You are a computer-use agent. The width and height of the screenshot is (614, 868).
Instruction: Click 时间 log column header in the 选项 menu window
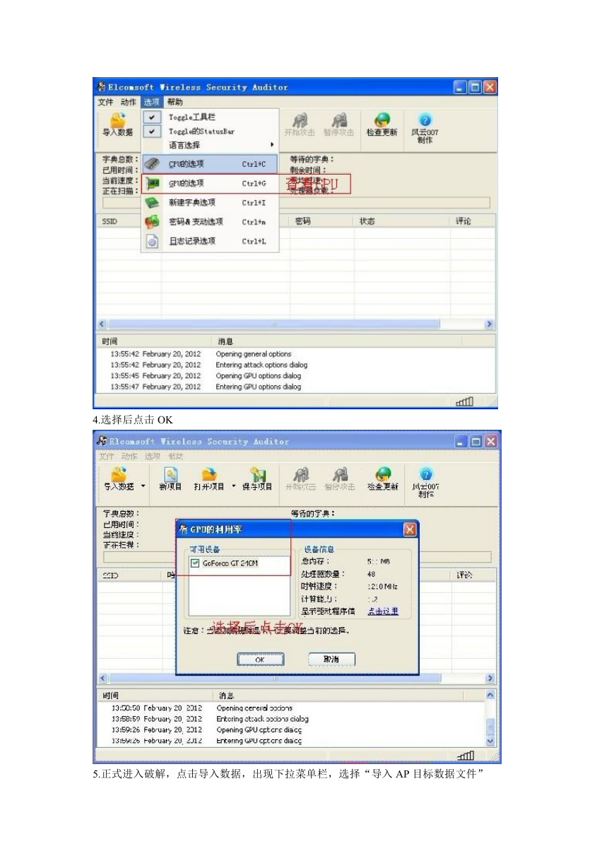(110, 341)
